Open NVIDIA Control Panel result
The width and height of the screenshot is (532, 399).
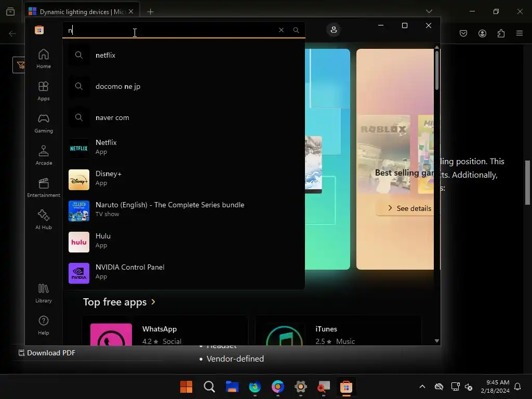(x=183, y=272)
